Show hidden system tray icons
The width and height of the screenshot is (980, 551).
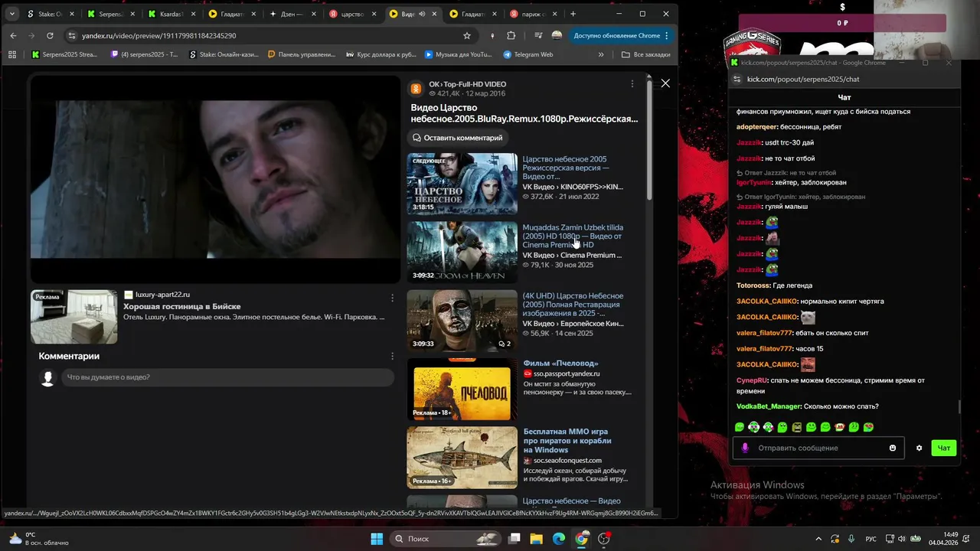click(x=818, y=539)
